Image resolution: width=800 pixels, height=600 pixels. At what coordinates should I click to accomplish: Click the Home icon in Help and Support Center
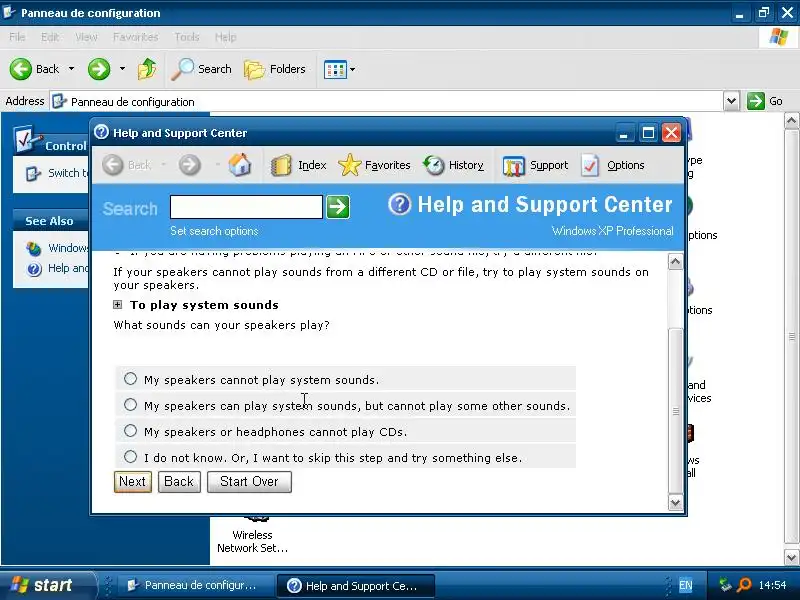(x=240, y=165)
